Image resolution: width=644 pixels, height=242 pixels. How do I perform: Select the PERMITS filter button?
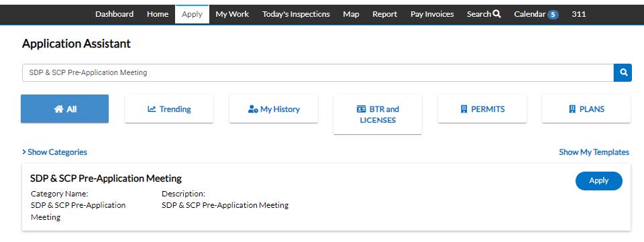pos(482,109)
